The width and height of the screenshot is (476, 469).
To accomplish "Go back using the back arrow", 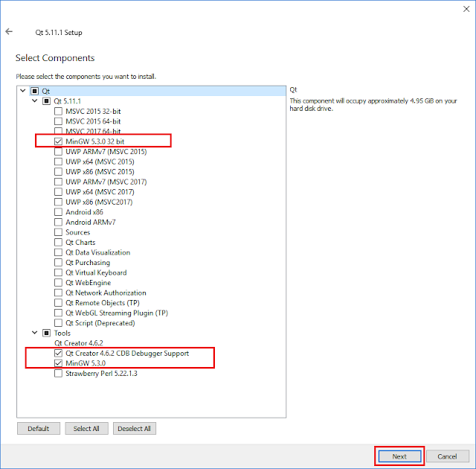I will coord(9,31).
